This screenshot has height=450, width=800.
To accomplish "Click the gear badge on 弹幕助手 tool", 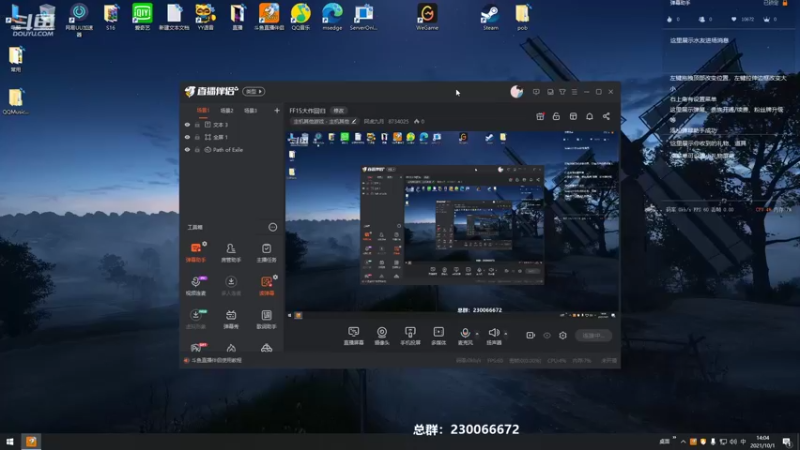I will click(205, 244).
